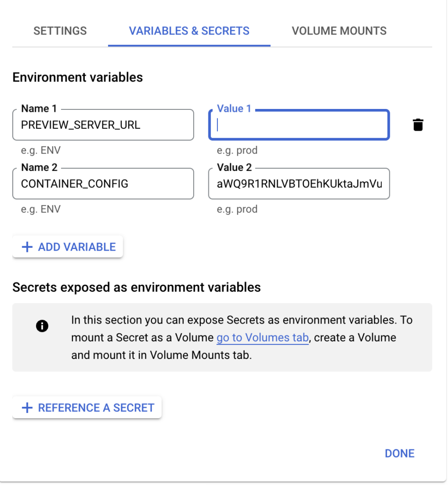Click the REFERENCE A SECRET button
The image size is (448, 485).
coord(87,407)
